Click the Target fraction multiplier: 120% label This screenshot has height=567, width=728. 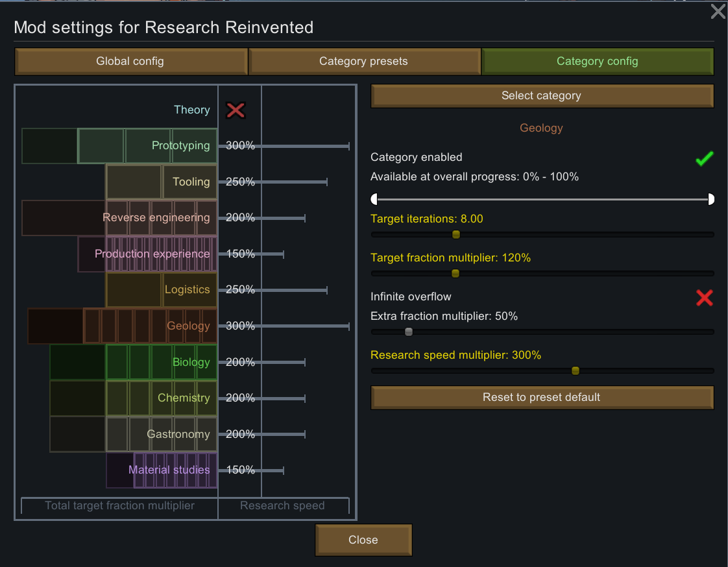[450, 258]
